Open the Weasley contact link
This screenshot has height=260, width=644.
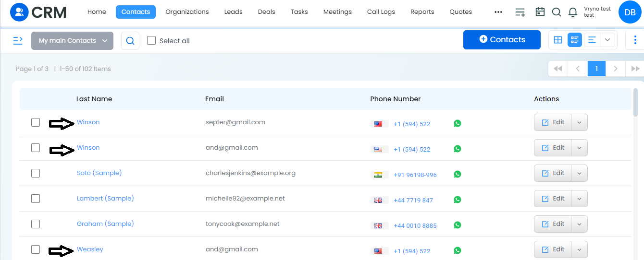[x=90, y=249]
